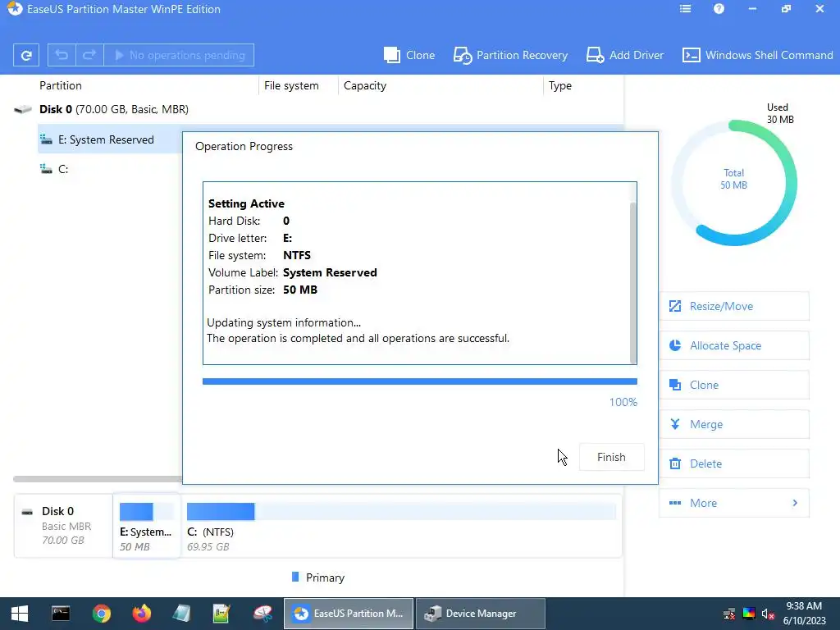
Task: Click the Setting Active heading text
Action: [x=246, y=203]
